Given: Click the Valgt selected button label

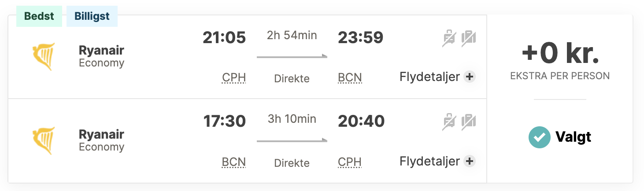Looking at the screenshot, I should (573, 137).
